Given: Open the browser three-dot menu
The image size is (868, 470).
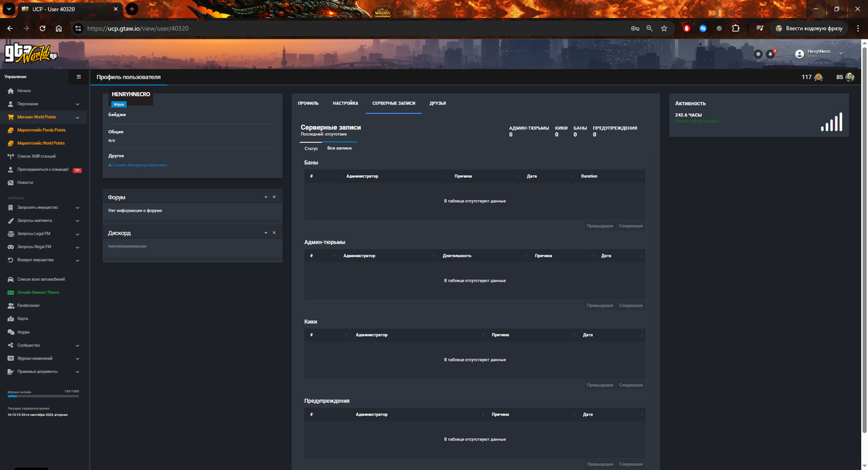Looking at the screenshot, I should [x=857, y=28].
